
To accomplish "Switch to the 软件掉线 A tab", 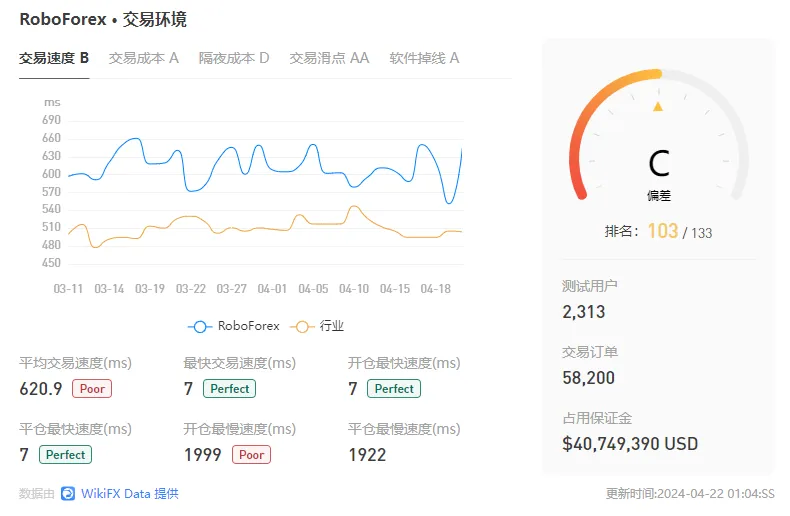I will click(424, 58).
